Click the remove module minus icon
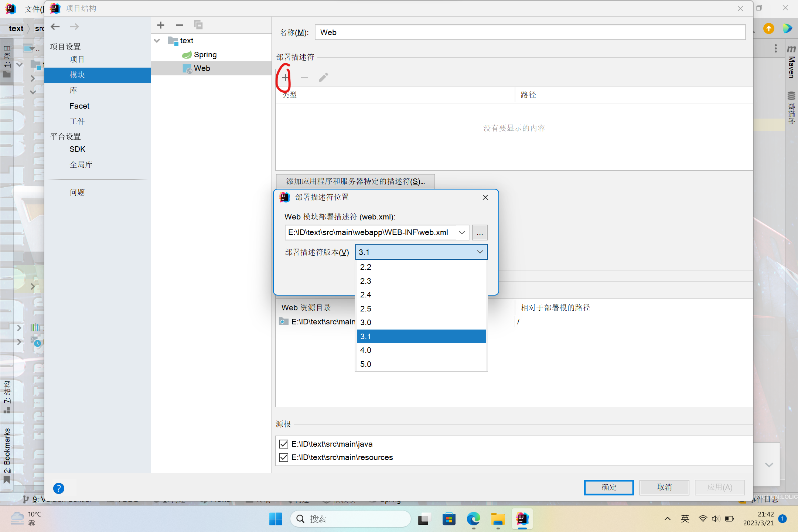 [180, 25]
